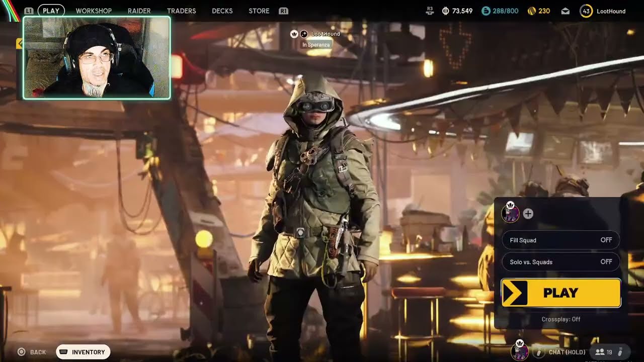
Task: Click the raider character model
Action: [x=314, y=216]
